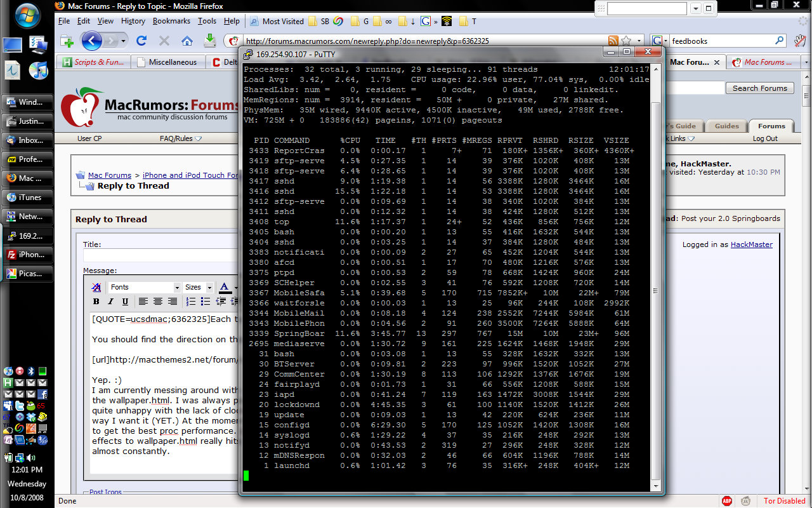Open the Firefox Downloads arrow icon
812x508 pixels.
pos(210,41)
